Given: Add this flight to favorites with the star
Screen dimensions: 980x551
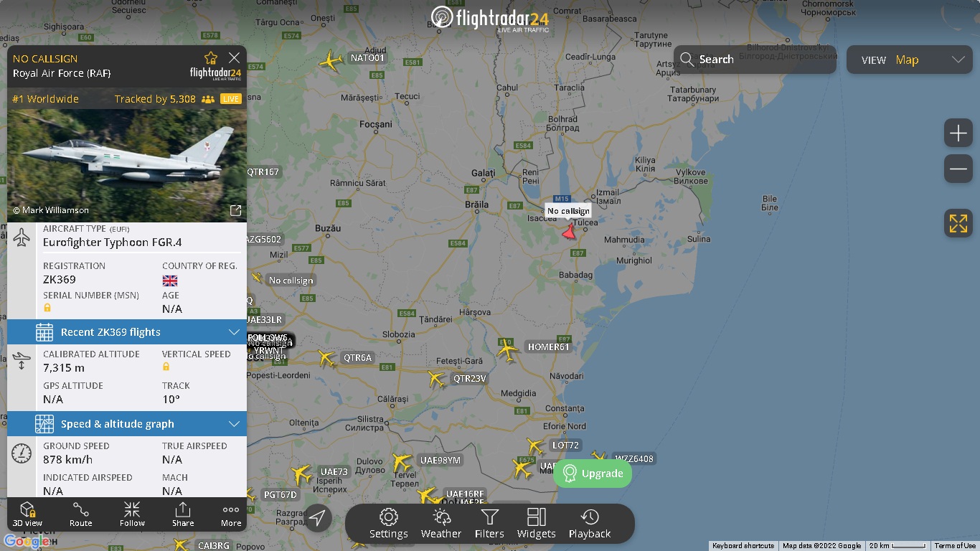Looking at the screenshot, I should click(x=211, y=58).
